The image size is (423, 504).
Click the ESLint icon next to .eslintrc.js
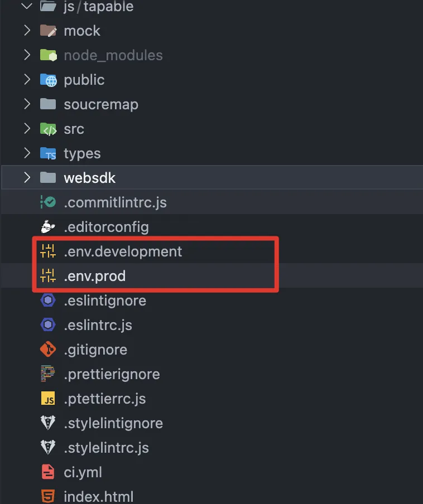tap(49, 325)
